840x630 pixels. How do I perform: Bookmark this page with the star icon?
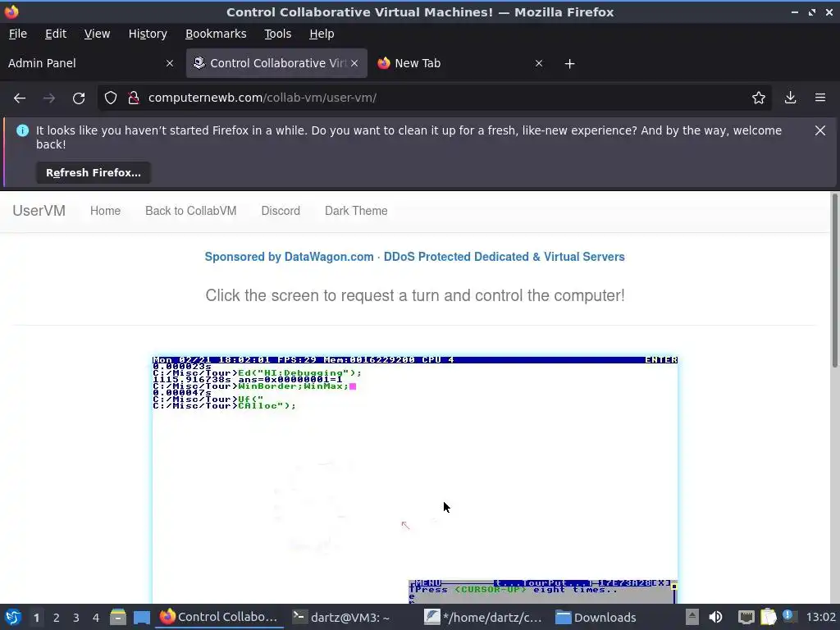click(x=758, y=98)
